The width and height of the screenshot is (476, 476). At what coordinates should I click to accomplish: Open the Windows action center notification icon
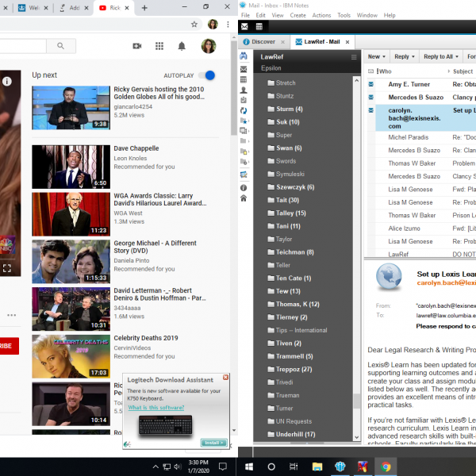(223, 466)
